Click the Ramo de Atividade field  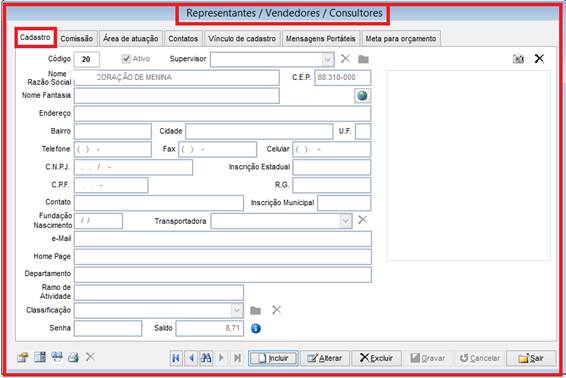point(159,292)
